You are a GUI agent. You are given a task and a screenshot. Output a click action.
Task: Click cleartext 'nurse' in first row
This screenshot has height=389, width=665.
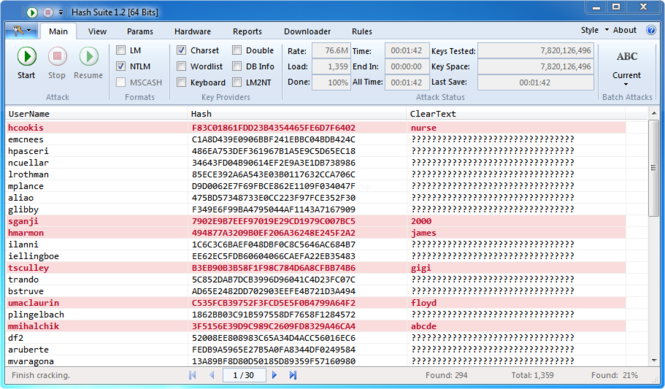(423, 128)
